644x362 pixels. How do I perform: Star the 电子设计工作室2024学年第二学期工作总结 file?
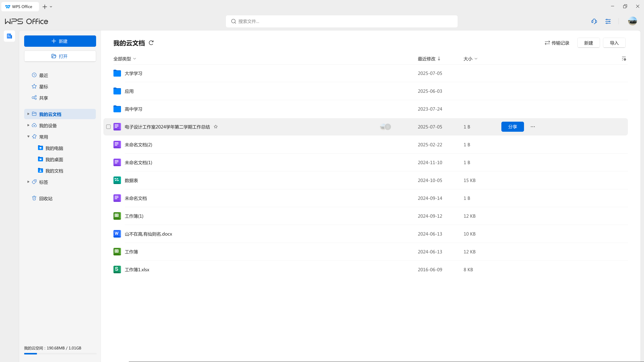click(x=216, y=127)
